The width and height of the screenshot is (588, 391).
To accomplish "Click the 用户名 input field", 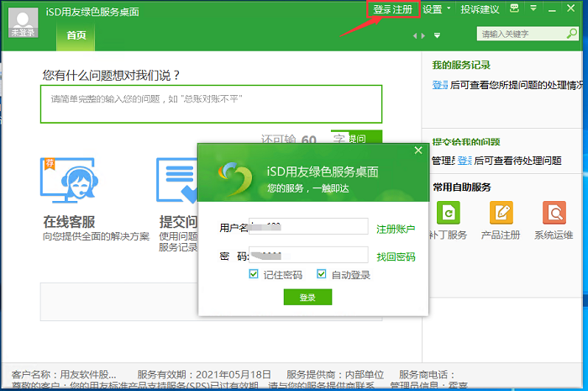I will (x=308, y=226).
